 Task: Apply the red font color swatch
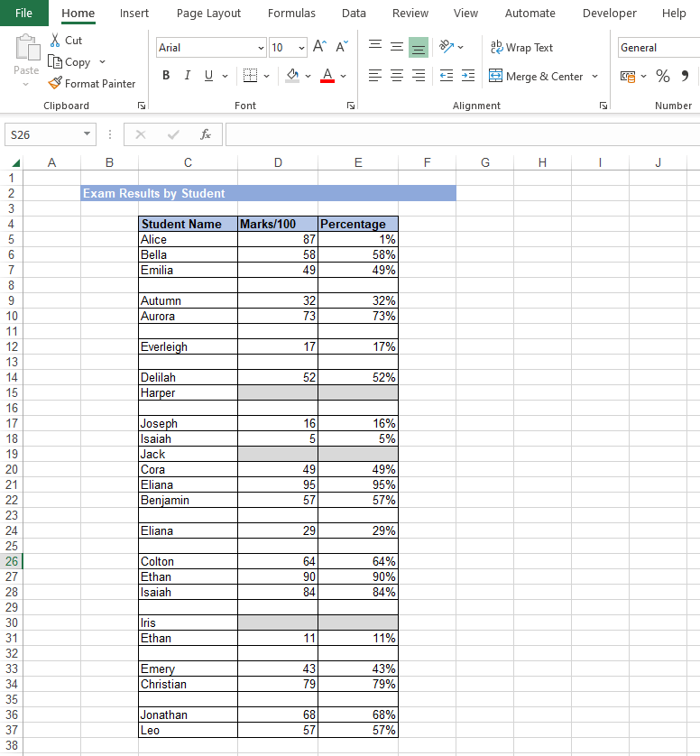(x=327, y=76)
